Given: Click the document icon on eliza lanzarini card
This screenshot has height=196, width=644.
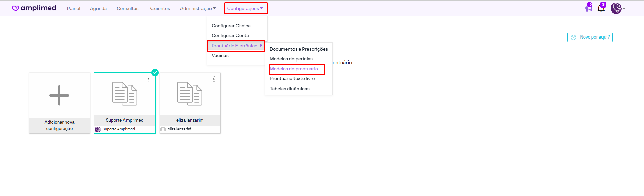Looking at the screenshot, I should 190,94.
